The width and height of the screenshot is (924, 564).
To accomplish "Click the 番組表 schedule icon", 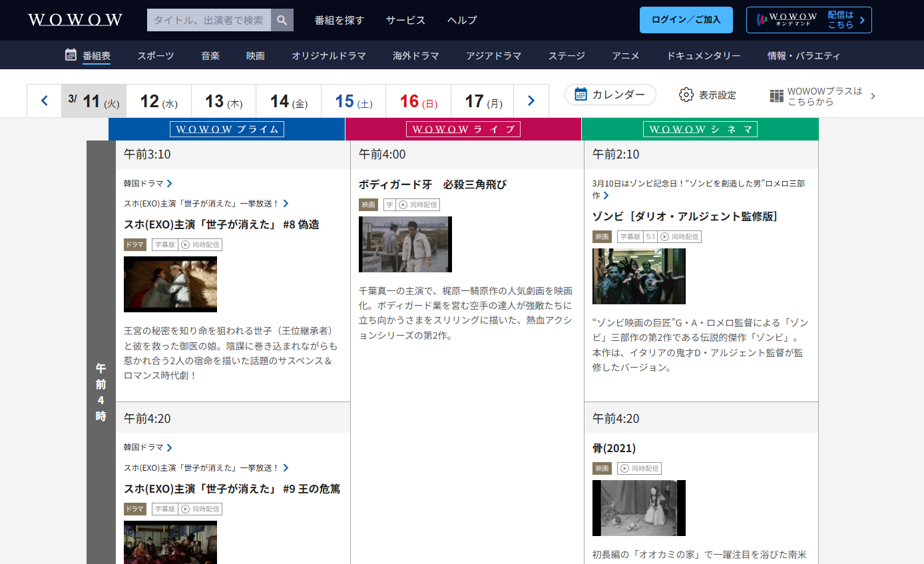I will click(x=71, y=55).
